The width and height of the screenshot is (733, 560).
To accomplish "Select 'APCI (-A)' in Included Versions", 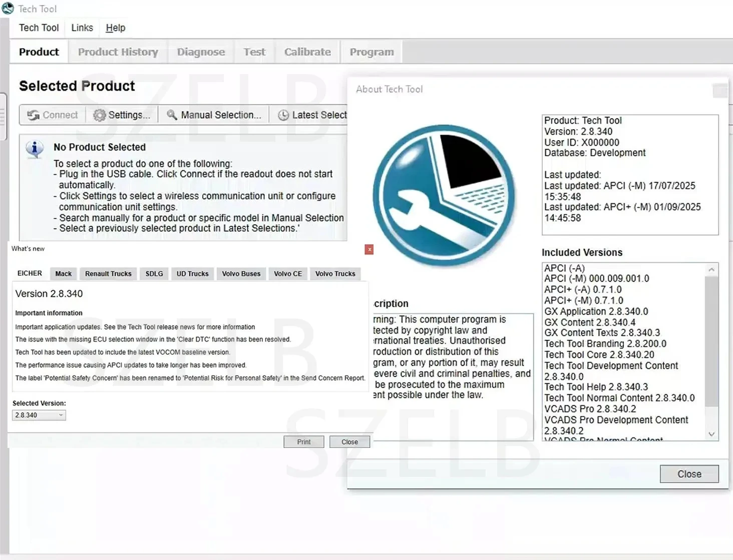I will point(564,268).
